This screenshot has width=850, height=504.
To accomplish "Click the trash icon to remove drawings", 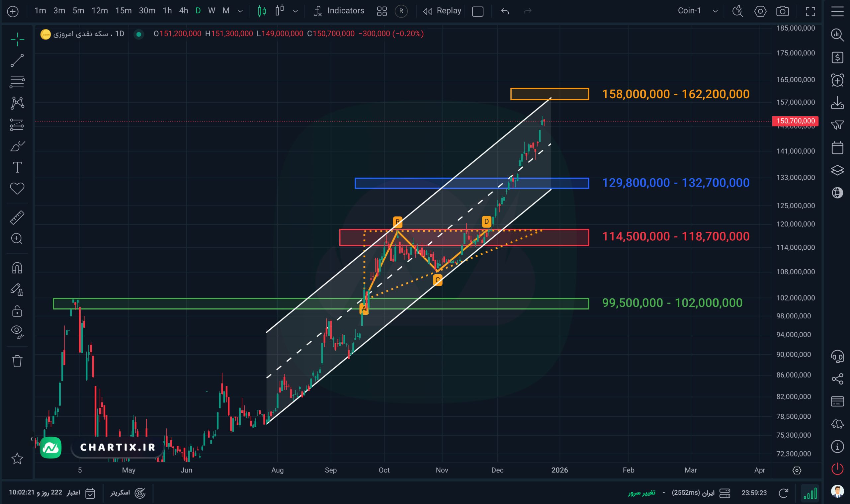I will pos(17,361).
